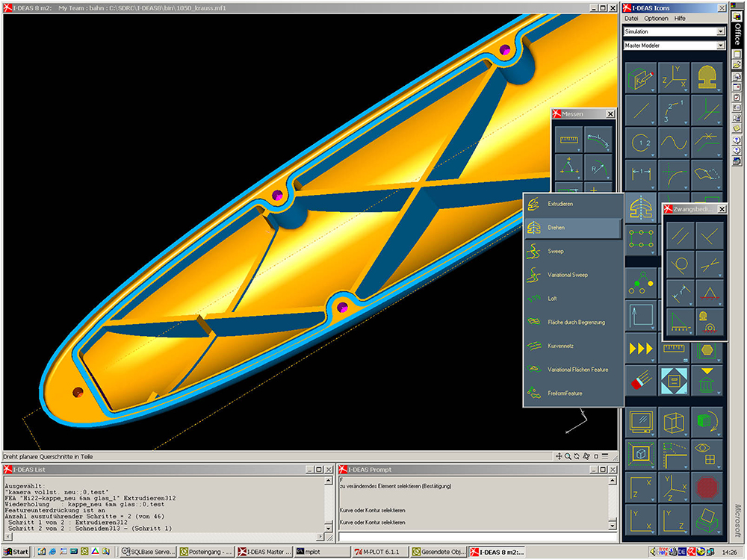
Task: Click the green printer icon
Action: [x=707, y=519]
